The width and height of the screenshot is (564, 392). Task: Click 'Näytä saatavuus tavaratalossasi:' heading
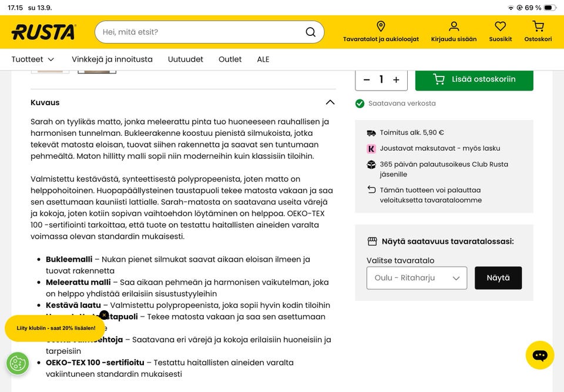pos(448,241)
